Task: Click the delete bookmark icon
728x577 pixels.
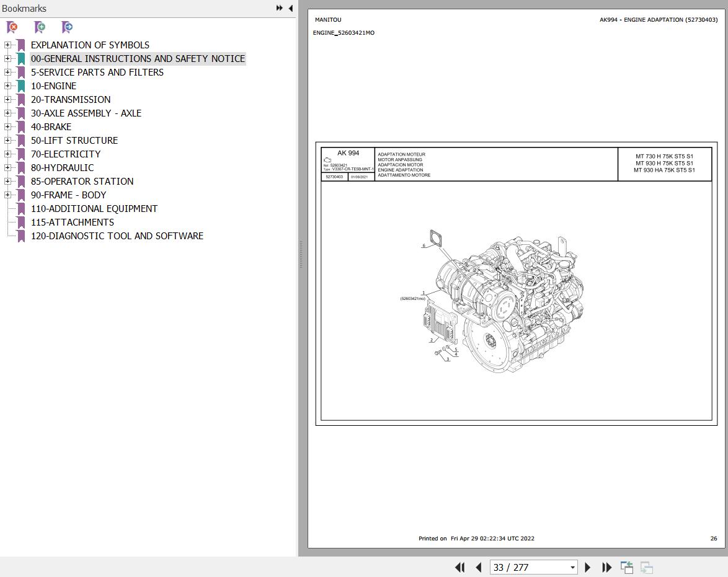Action: pos(12,27)
